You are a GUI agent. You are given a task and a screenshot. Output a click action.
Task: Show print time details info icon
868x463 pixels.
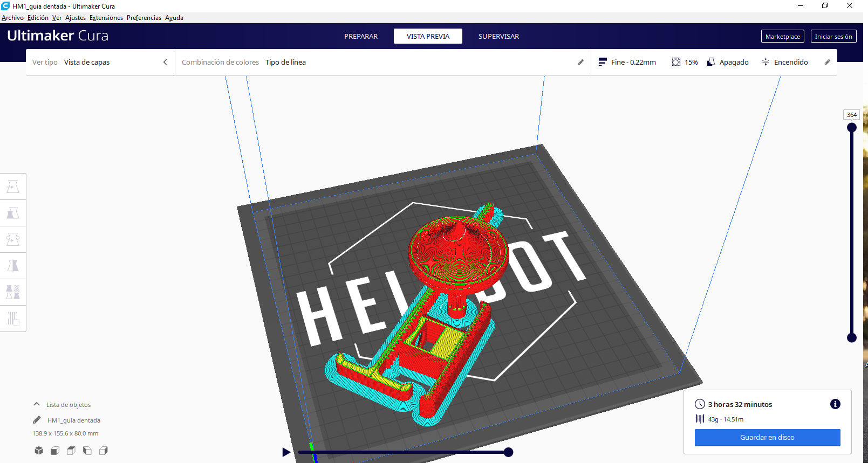click(835, 404)
